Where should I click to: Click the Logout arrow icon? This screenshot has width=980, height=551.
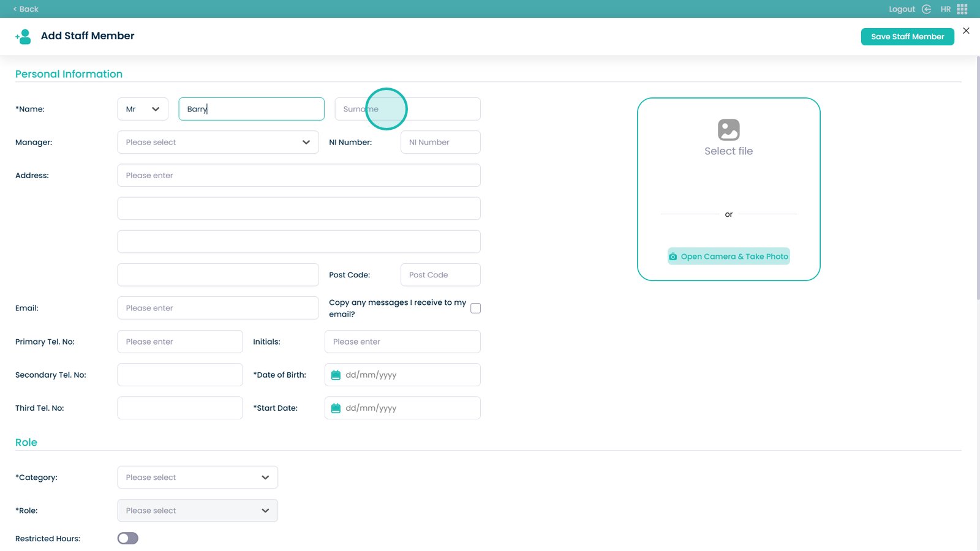click(x=926, y=9)
